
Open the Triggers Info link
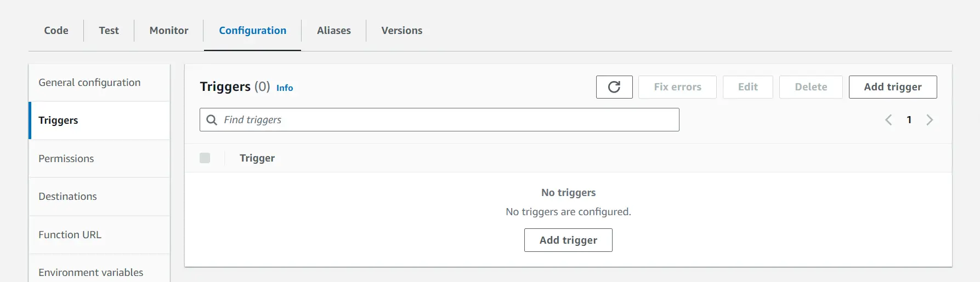[x=285, y=88]
